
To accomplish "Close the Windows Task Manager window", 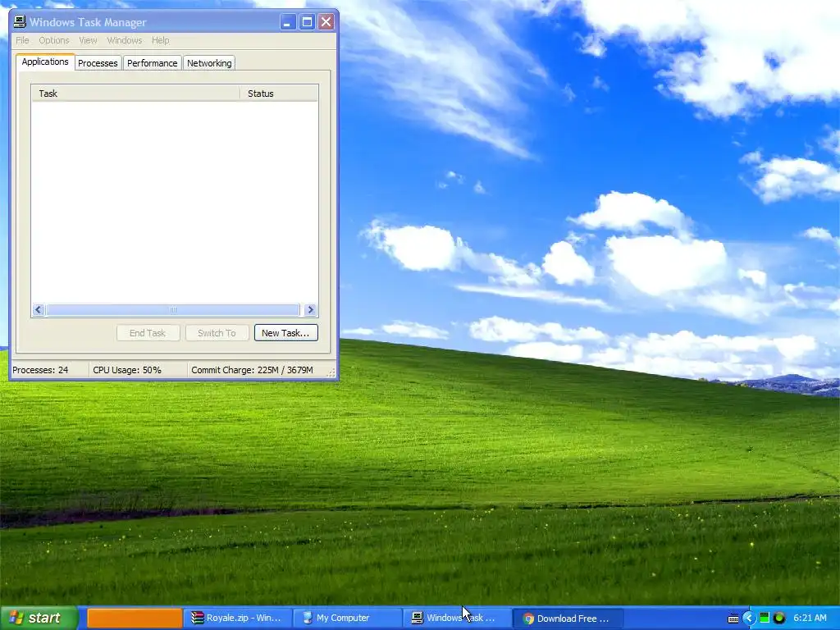I will point(326,22).
